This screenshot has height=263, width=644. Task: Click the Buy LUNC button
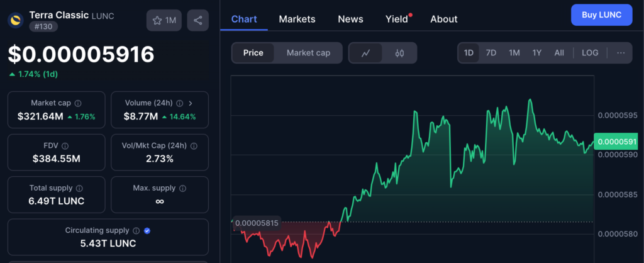(601, 14)
